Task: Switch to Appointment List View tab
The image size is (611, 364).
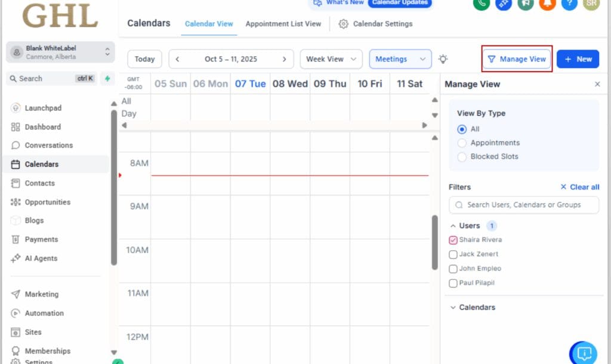Action: point(282,24)
